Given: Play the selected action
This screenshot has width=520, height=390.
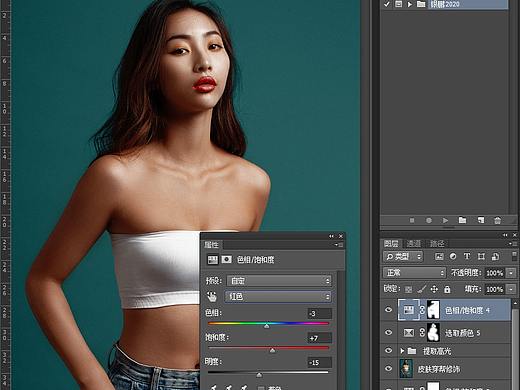Looking at the screenshot, I should coord(445,220).
